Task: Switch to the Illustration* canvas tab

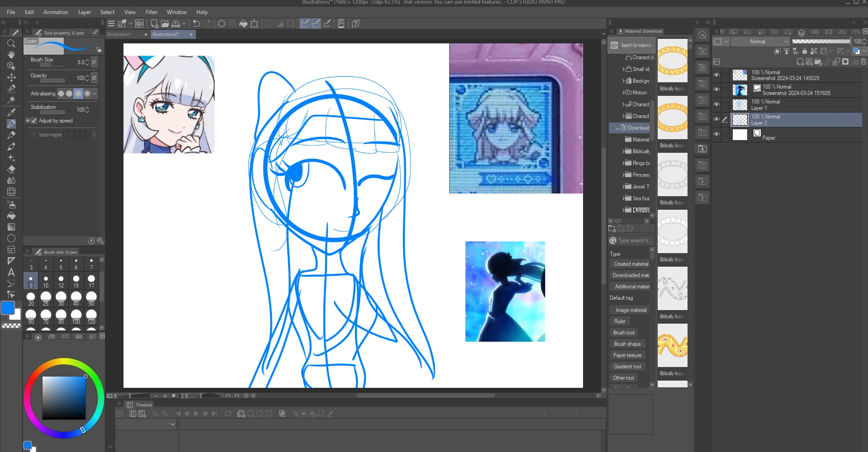Action: [119, 34]
